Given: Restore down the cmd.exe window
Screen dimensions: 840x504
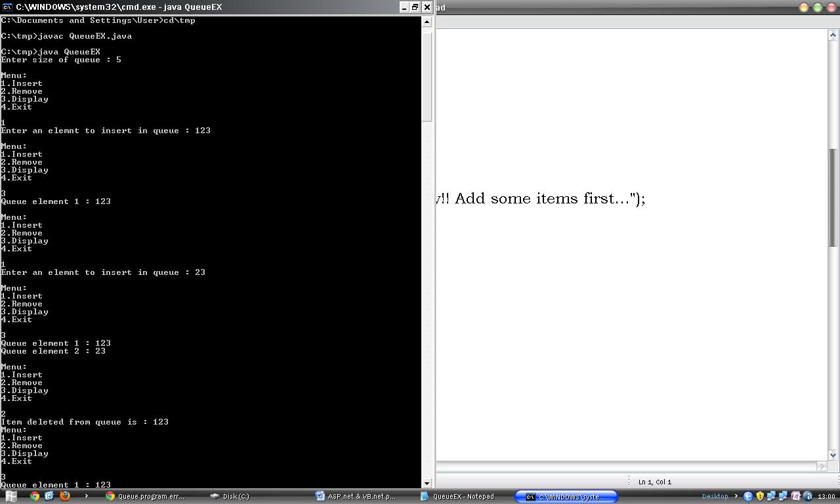Looking at the screenshot, I should (x=415, y=7).
